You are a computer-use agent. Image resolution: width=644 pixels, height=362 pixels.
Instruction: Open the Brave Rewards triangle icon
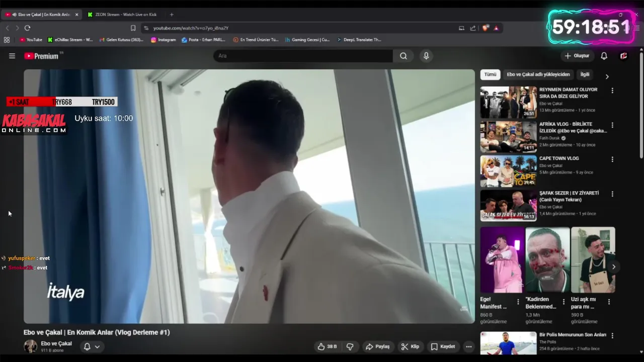point(496,28)
